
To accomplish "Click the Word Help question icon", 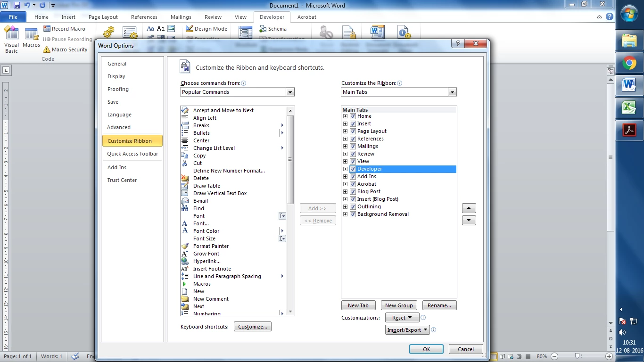I will 610,16.
